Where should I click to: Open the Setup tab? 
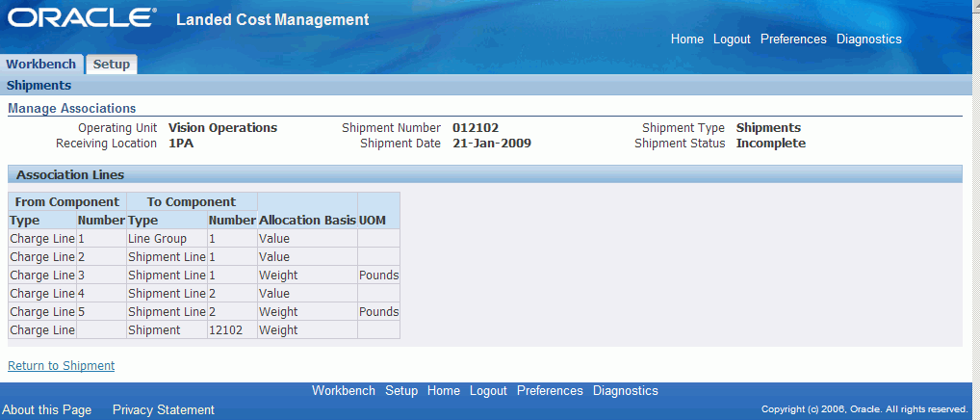pyautogui.click(x=112, y=65)
